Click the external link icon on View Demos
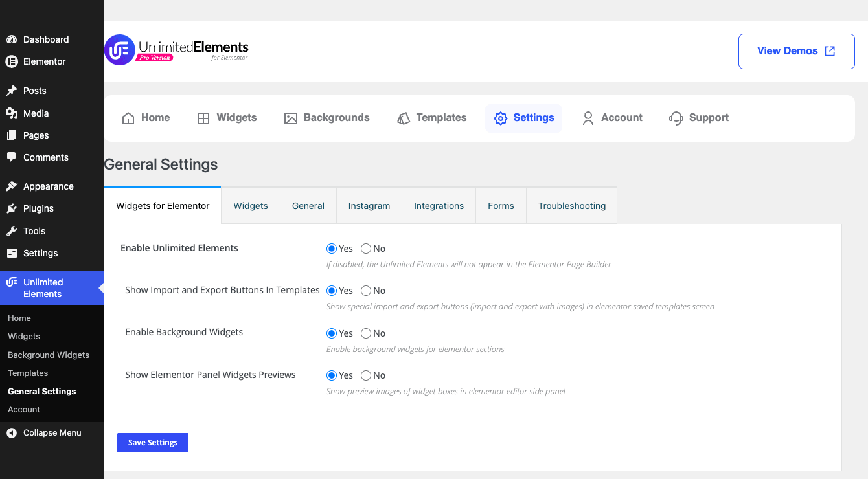 830,51
